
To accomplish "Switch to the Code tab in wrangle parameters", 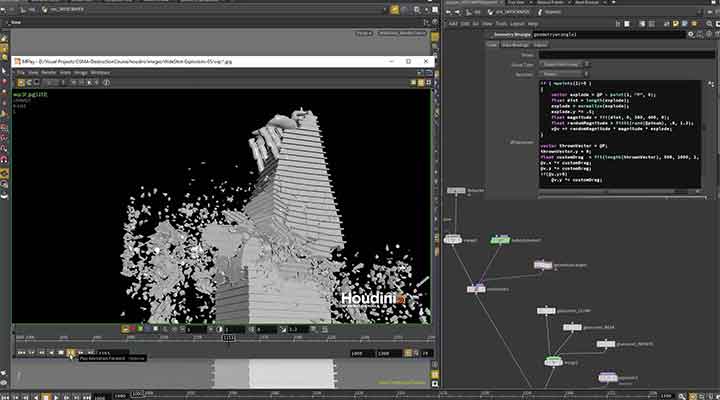I will 492,45.
